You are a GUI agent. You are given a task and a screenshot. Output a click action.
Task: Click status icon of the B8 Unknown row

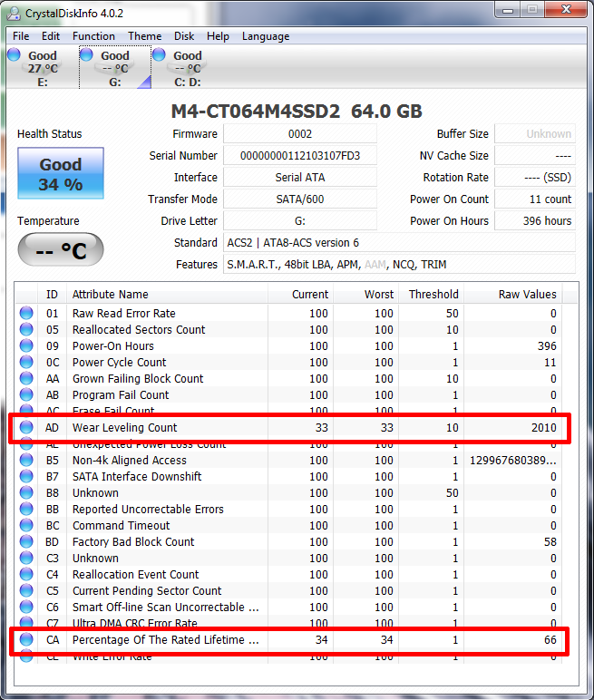(x=26, y=492)
